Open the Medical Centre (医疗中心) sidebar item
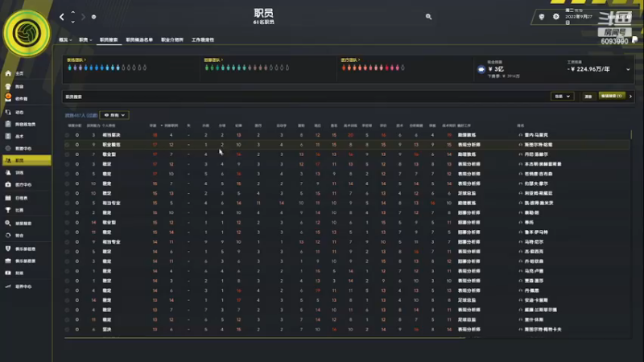This screenshot has width=644, height=362. coord(27,185)
